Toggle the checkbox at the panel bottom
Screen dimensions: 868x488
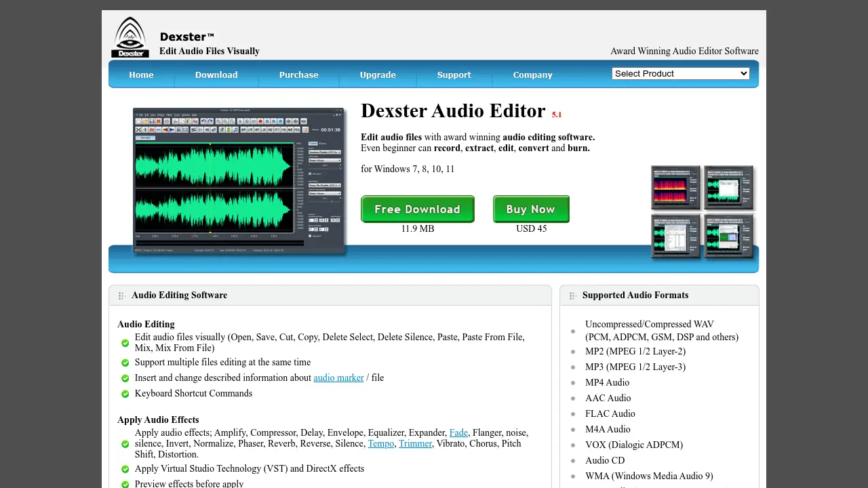310,236
